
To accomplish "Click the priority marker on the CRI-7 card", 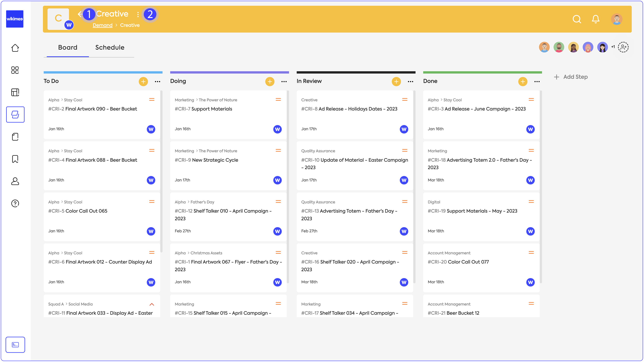I will coord(278,100).
